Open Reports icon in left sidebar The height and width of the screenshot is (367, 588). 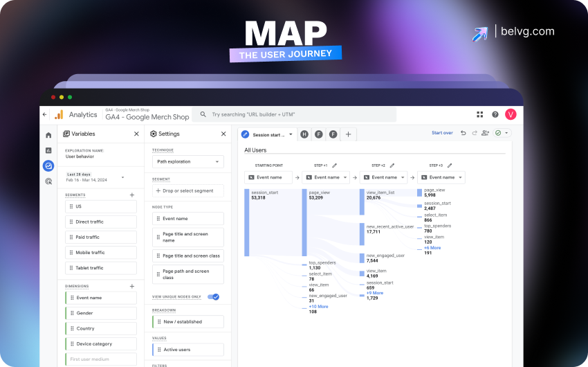[48, 150]
